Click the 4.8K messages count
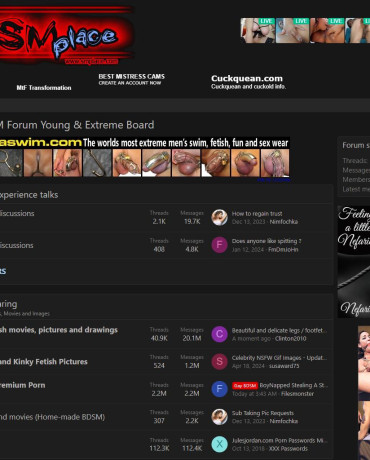Viewport: 370px width, 460px height. (x=192, y=249)
